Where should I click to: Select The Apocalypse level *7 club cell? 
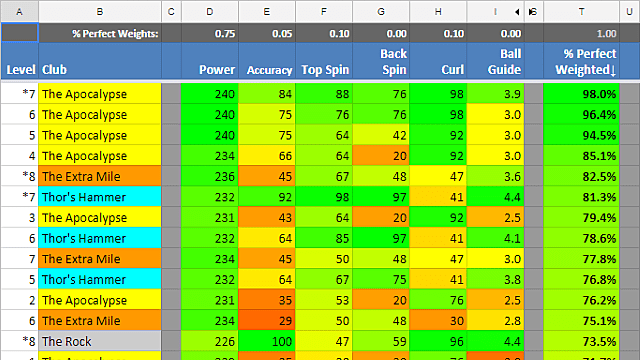point(100,94)
